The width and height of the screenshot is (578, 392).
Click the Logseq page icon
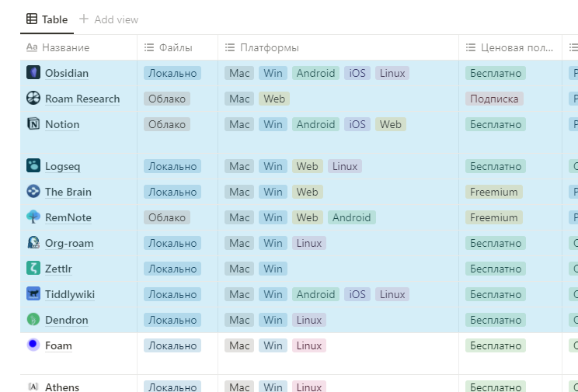(33, 165)
